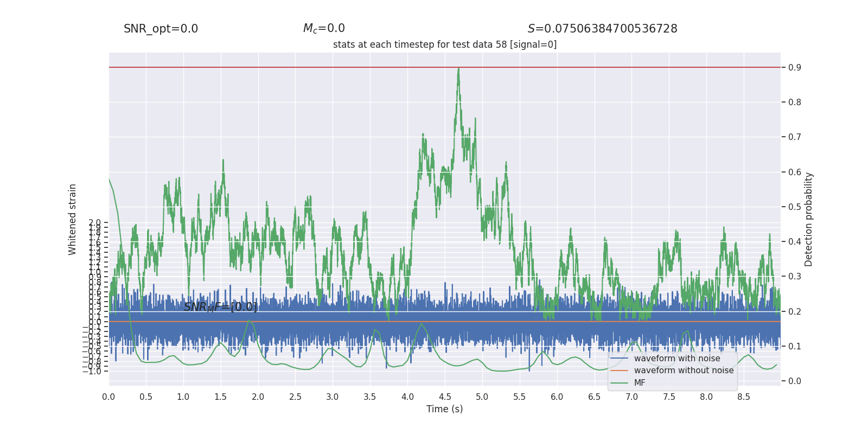Click the orange line sample in the legend
This screenshot has height=434, width=868.
click(x=619, y=371)
